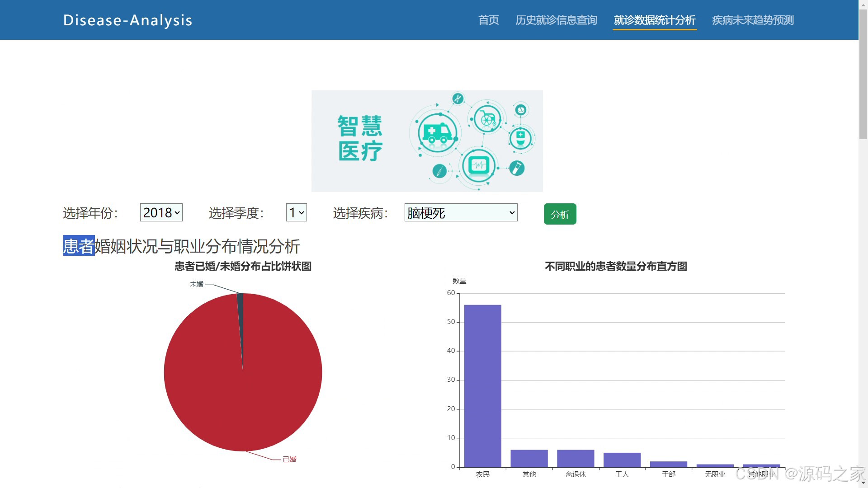This screenshot has width=868, height=488.
Task: Click the test tube icon in banner
Action: [x=516, y=168]
